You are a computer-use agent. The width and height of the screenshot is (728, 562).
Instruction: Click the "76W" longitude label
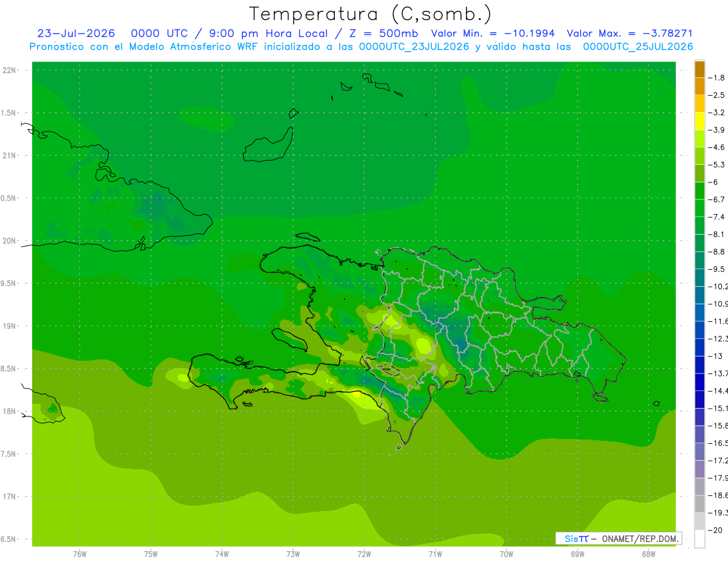click(79, 554)
